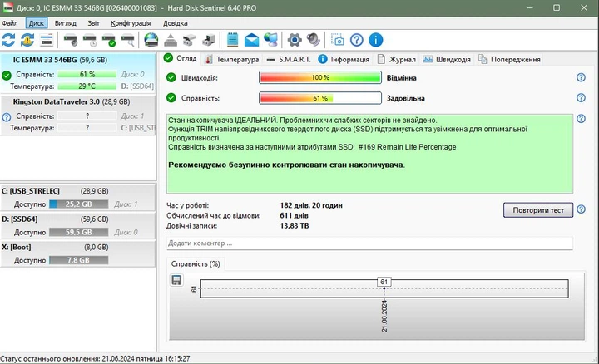Click the refresh icon with warning sign
Viewport: 599px width, 364px height.
click(27, 40)
